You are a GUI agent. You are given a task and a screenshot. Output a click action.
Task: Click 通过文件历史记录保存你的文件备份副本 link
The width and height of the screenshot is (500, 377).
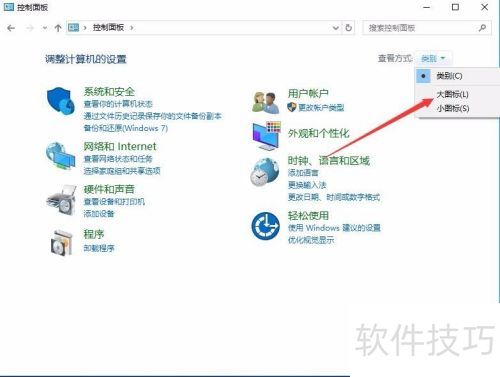click(x=153, y=116)
